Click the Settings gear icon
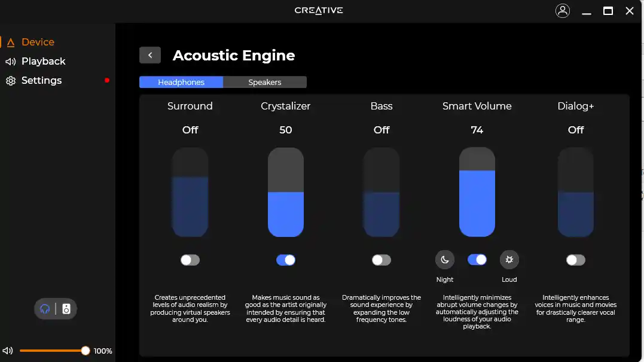The image size is (644, 362). click(x=11, y=81)
